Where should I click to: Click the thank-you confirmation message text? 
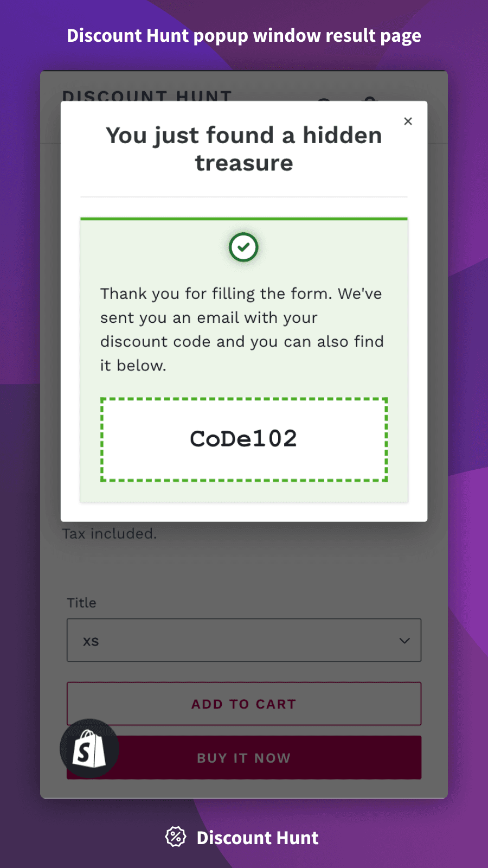(242, 329)
